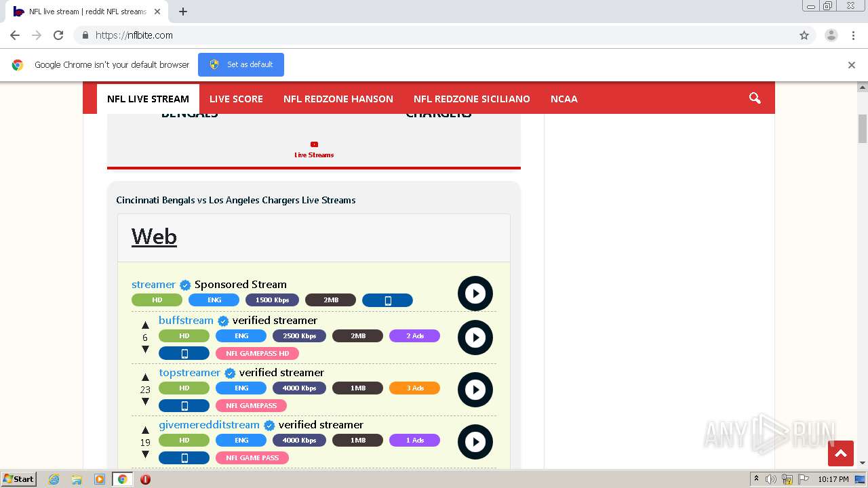Open the NFL LIVE STREAM nav tab
This screenshot has width=868, height=488.
[x=148, y=99]
